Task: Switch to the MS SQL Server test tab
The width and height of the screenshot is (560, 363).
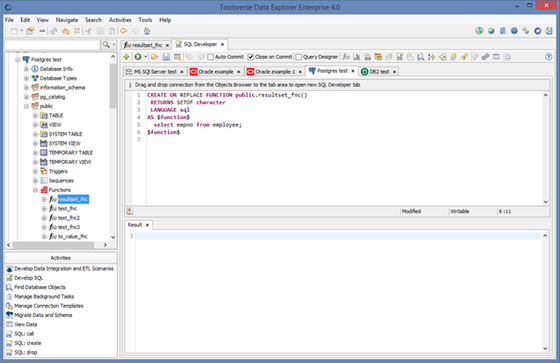Action: [154, 72]
